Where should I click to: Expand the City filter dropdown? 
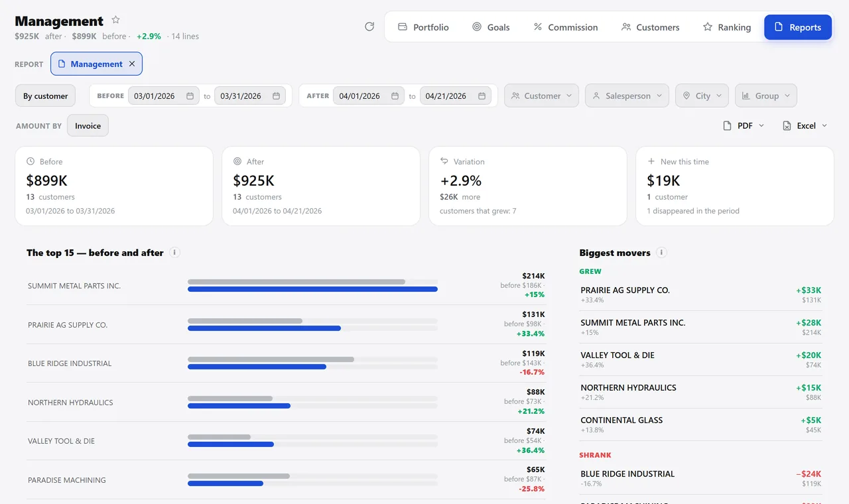[702, 95]
